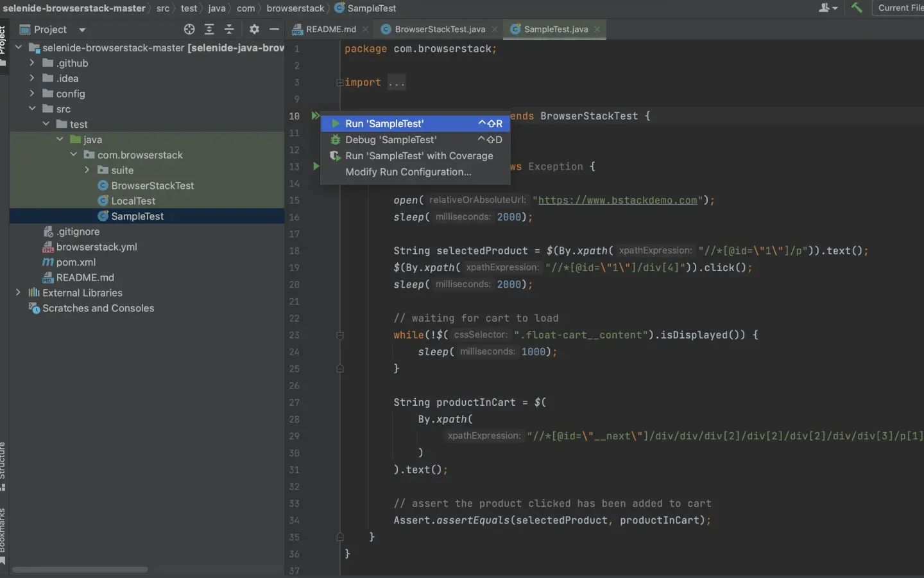Open Project panel settings gear
This screenshot has height=578, width=924.
[x=254, y=30]
